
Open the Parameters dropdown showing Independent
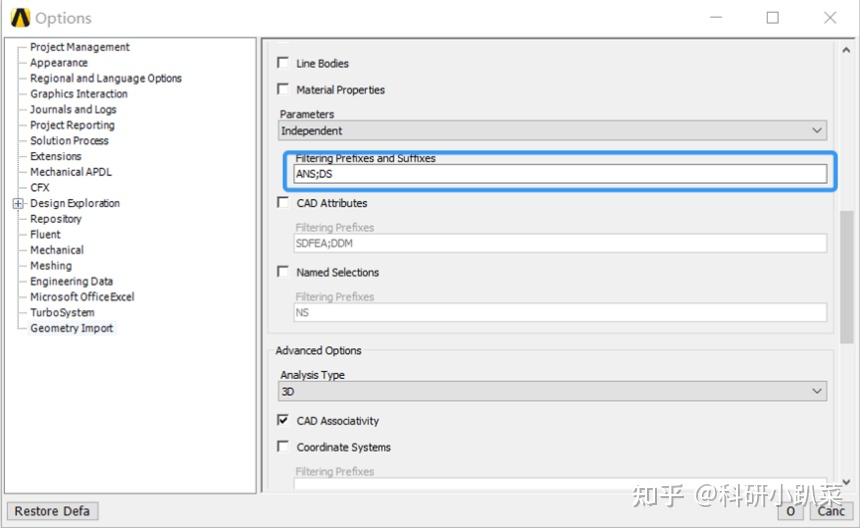click(x=552, y=131)
